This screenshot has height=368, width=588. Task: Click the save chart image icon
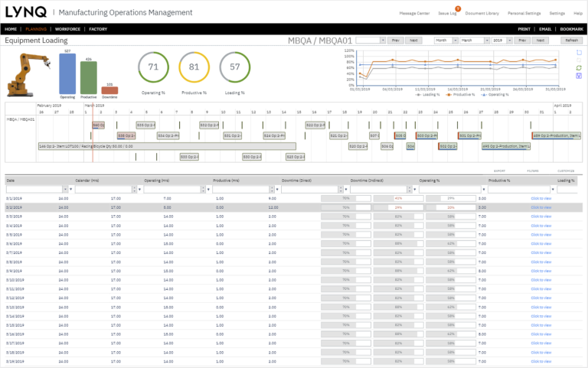[x=579, y=76]
